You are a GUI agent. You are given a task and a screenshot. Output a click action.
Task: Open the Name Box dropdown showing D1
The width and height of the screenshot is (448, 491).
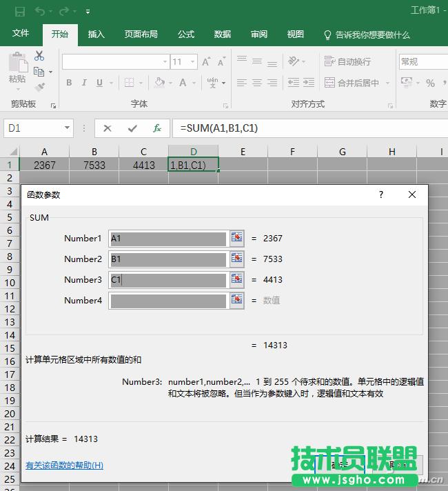(67, 128)
